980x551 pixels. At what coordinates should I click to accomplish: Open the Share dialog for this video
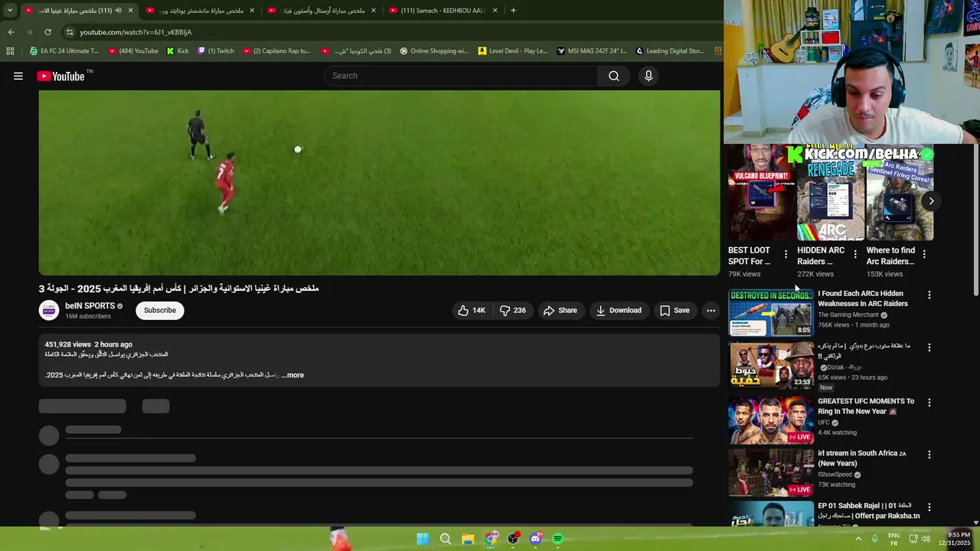(x=560, y=310)
